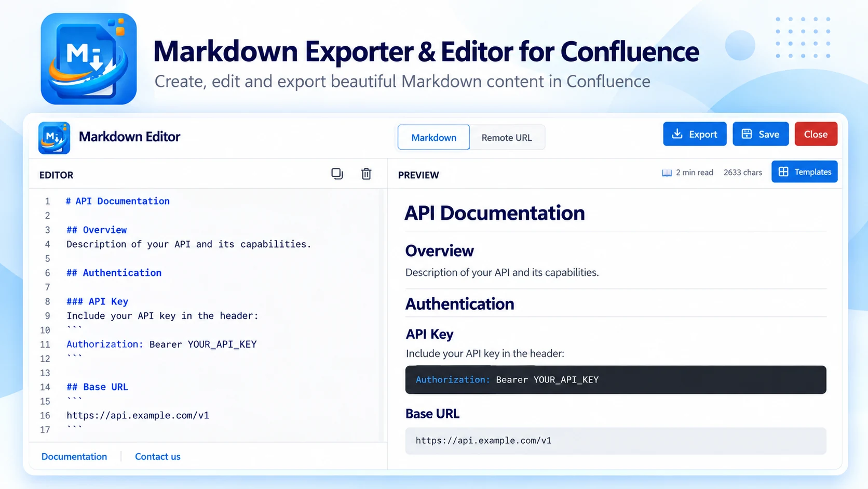Open the Templates gallery
This screenshot has height=489, width=868.
point(804,172)
